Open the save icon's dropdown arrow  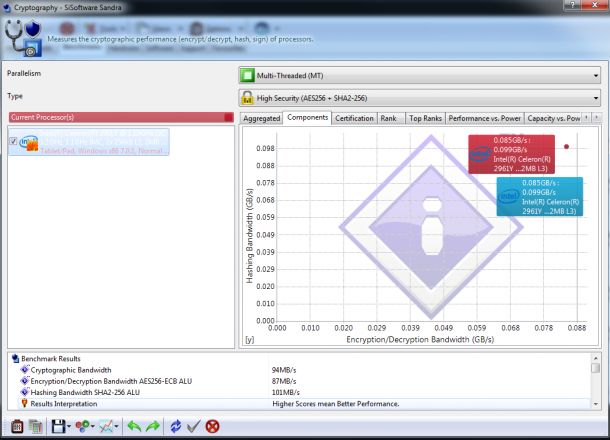point(69,427)
